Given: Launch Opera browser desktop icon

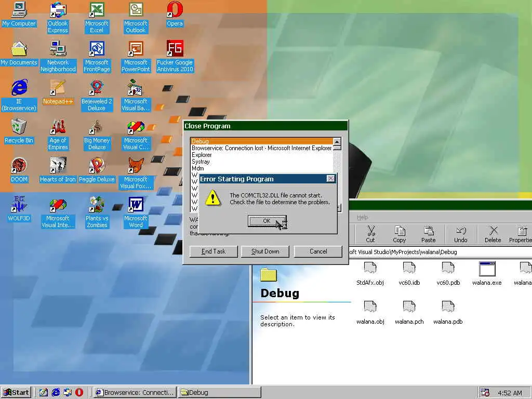Looking at the screenshot, I should 175,15.
